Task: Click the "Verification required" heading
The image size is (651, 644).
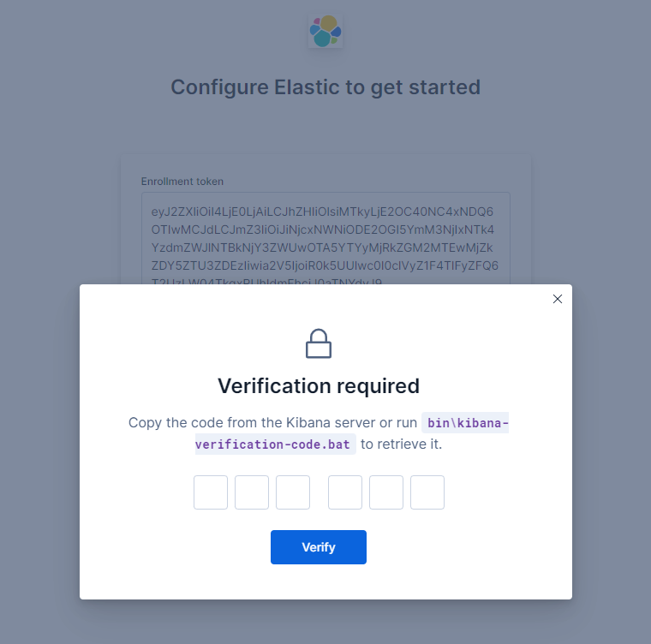Action: pos(319,386)
